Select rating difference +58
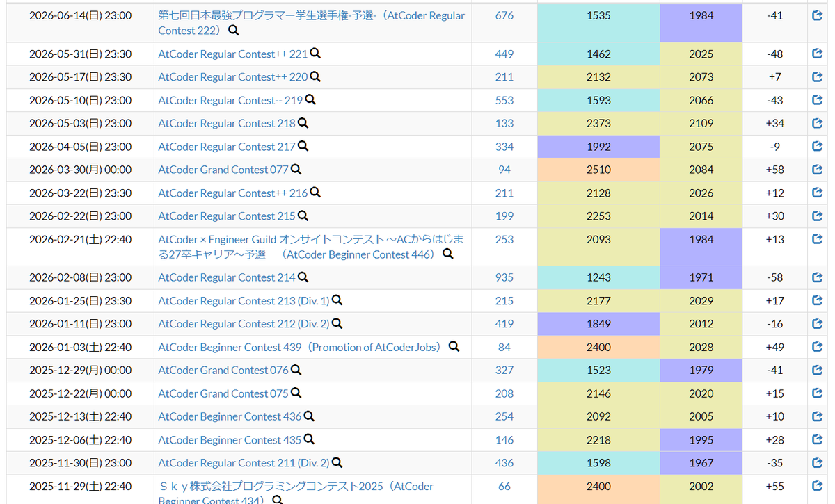Screen dimensions: 835x504 774,170
